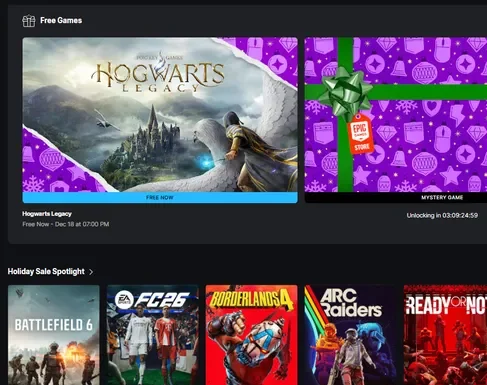
Task: Open the Battlefield 6 game cover
Action: (x=54, y=335)
